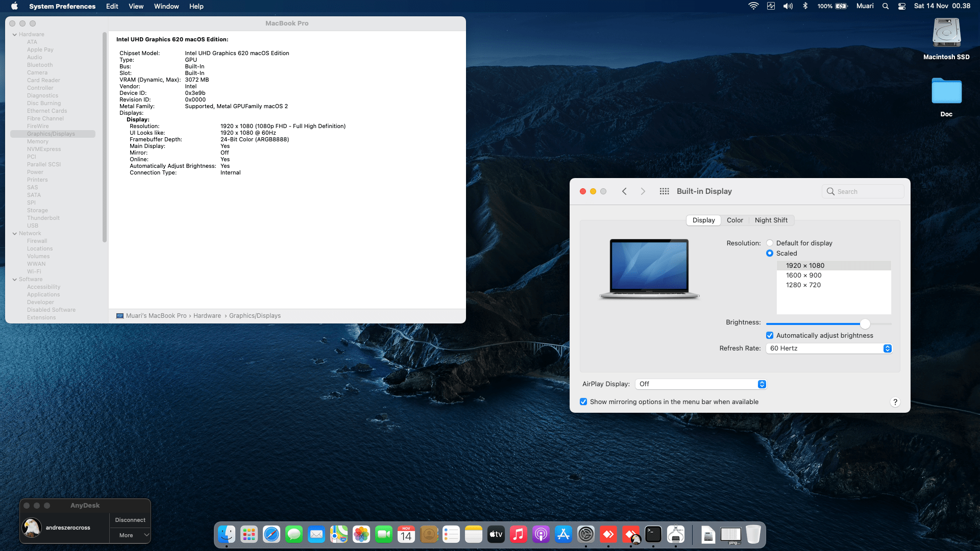Open the Refresh Rate 60 Hertz dropdown
The height and width of the screenshot is (551, 980).
pos(828,348)
